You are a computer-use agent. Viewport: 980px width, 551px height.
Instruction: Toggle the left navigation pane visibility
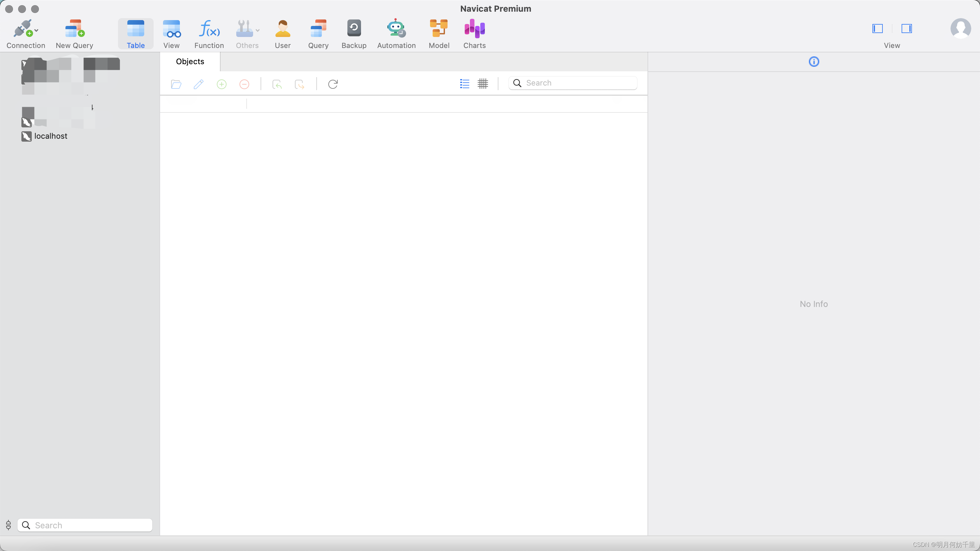(877, 29)
